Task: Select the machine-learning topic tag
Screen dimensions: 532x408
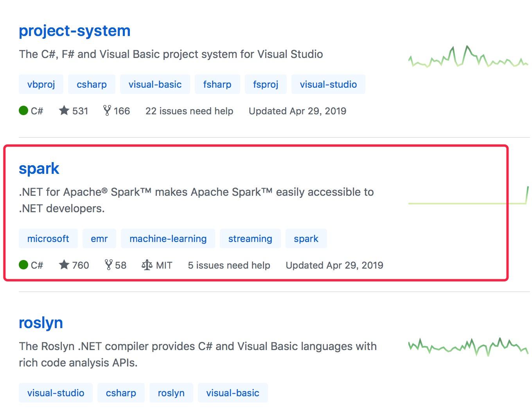Action: 168,238
